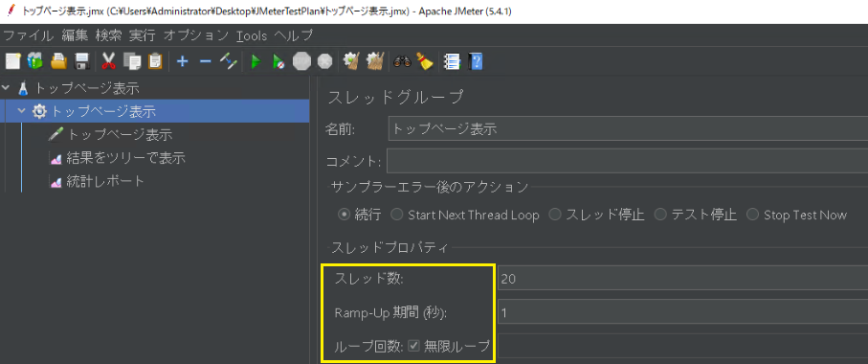868x364 pixels.
Task: Expand all nodes with plus icon
Action: coord(182,61)
